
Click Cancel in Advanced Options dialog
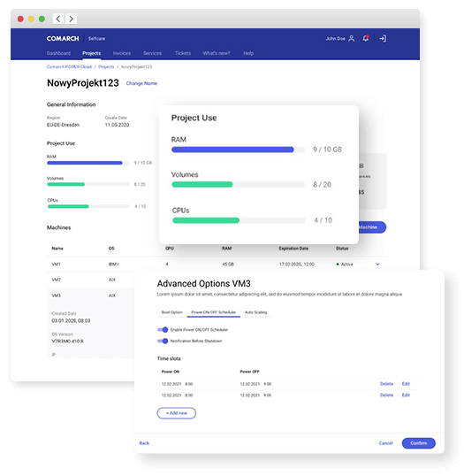[x=385, y=443]
